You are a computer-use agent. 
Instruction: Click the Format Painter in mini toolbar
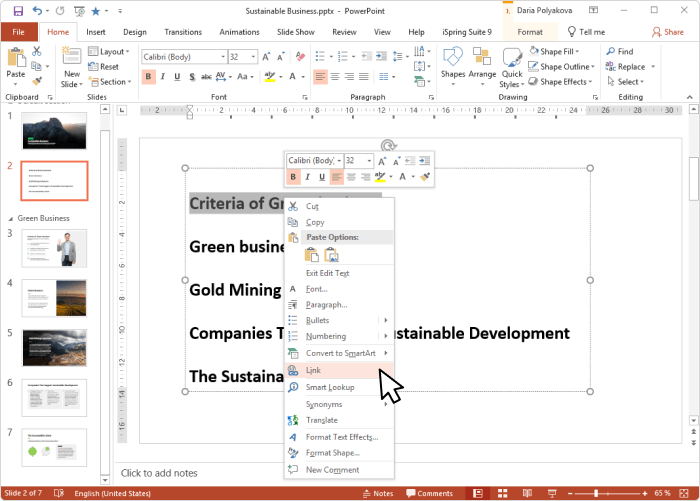(425, 177)
